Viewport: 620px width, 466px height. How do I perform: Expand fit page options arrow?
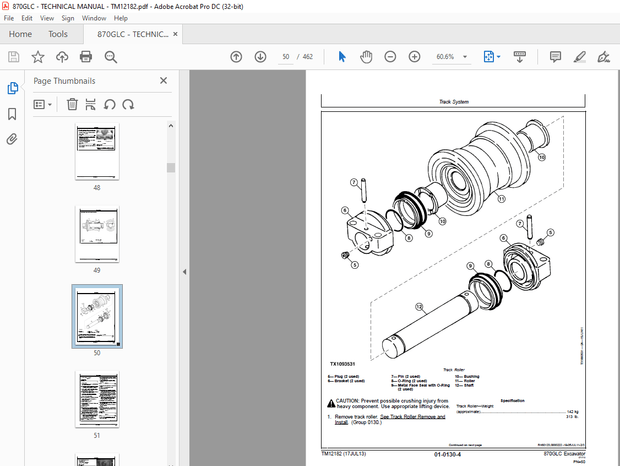point(499,57)
